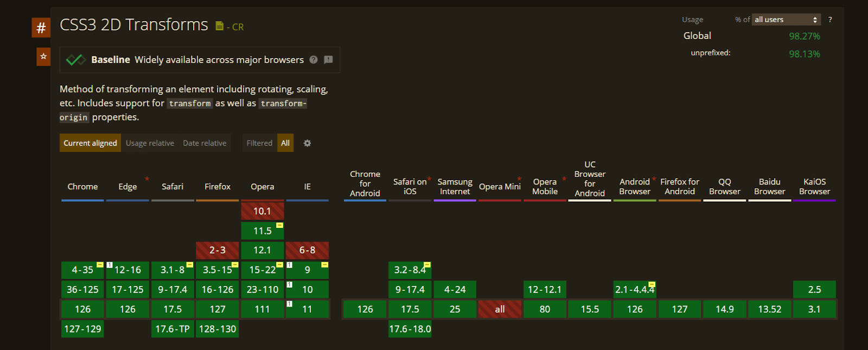868x350 pixels.
Task: Select Edge 17-125 version cell
Action: point(127,289)
